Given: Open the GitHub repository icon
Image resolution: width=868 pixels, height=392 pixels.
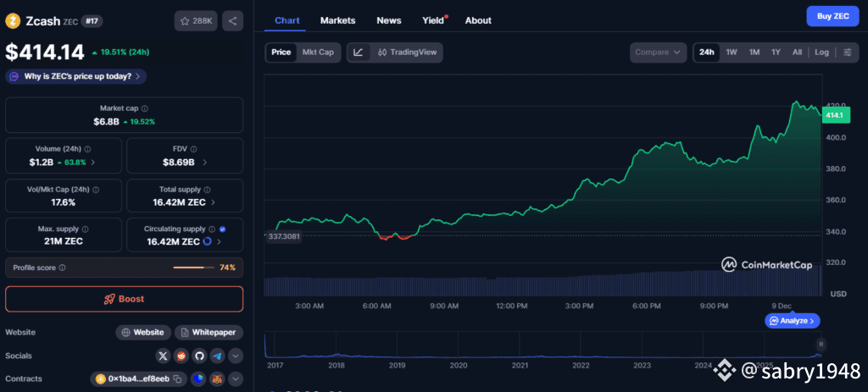Looking at the screenshot, I should 199,356.
